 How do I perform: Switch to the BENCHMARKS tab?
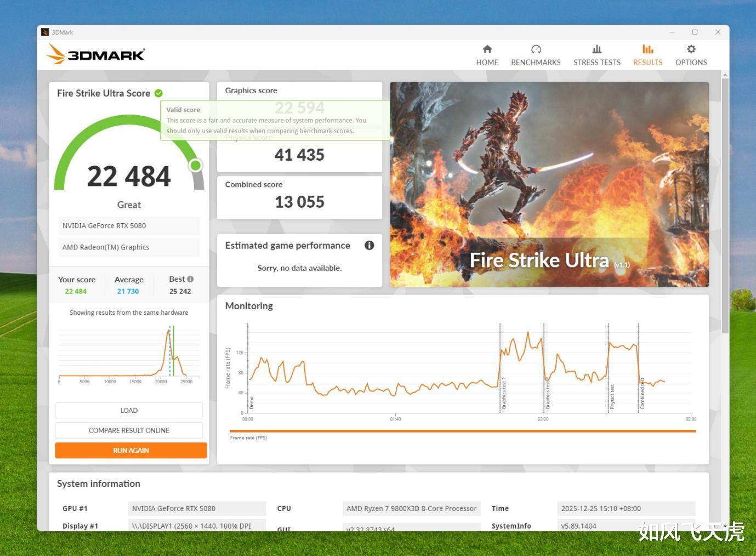(536, 55)
